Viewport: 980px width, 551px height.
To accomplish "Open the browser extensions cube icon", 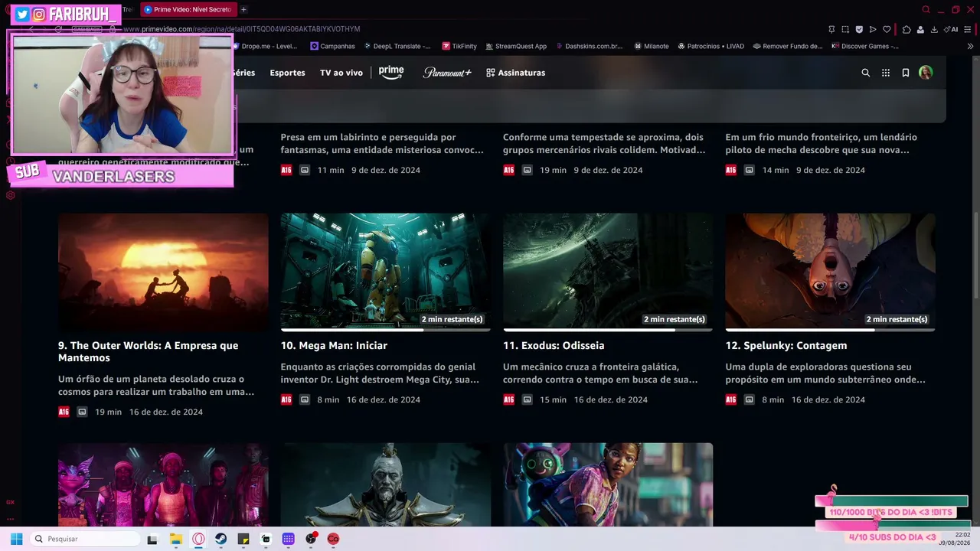I will 906,29.
